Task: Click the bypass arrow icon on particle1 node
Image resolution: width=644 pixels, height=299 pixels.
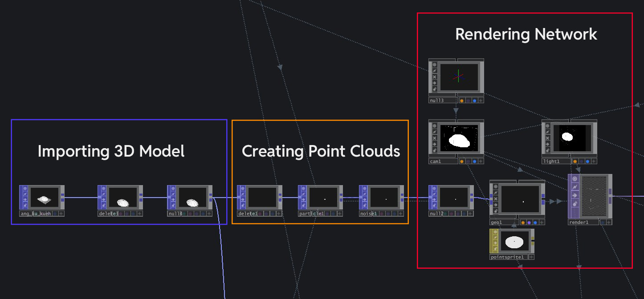Action: click(x=304, y=200)
